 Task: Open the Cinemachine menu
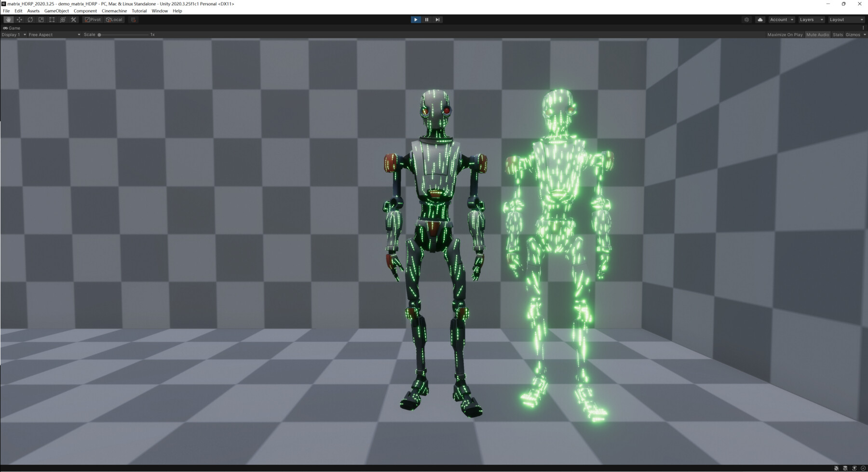114,11
